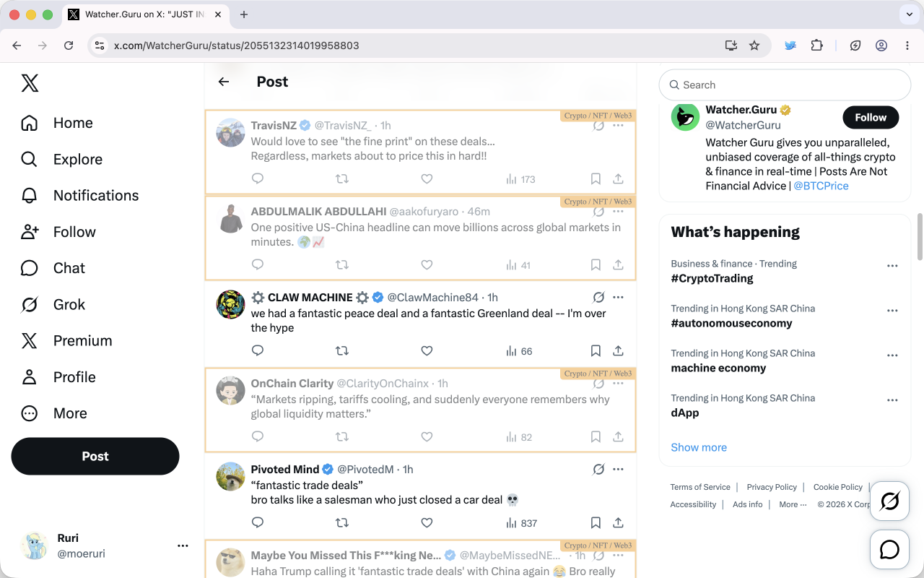This screenshot has height=578, width=924.
Task: Open options for machine economy trend
Action: [x=892, y=355]
